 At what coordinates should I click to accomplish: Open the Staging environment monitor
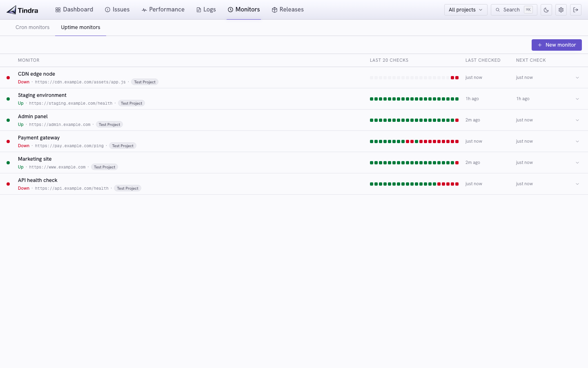pyautogui.click(x=42, y=95)
